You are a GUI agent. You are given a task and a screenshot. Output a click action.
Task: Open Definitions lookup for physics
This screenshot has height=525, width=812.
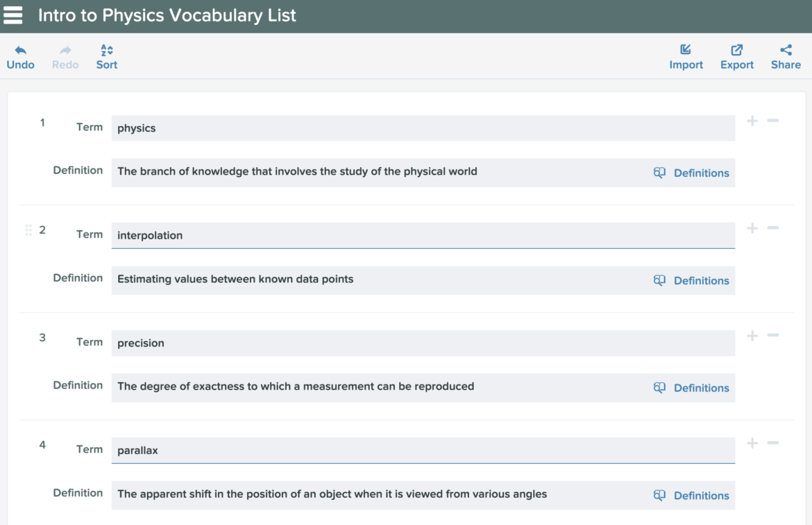point(691,173)
